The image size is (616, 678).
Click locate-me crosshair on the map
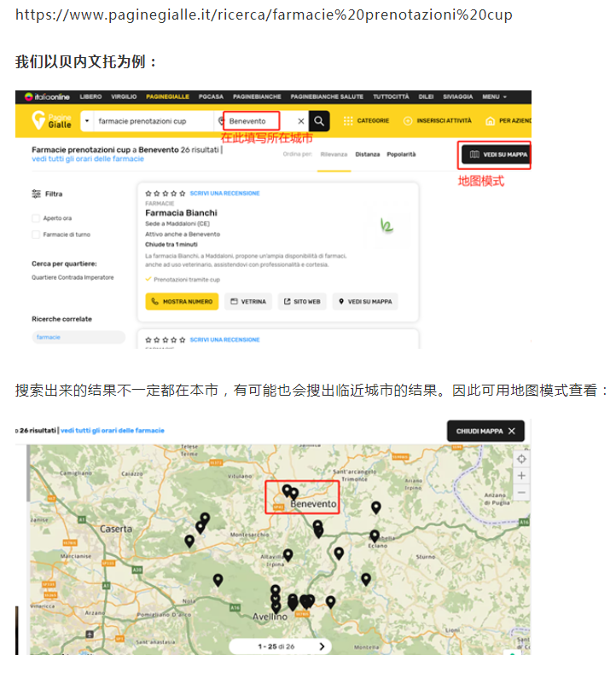521,459
